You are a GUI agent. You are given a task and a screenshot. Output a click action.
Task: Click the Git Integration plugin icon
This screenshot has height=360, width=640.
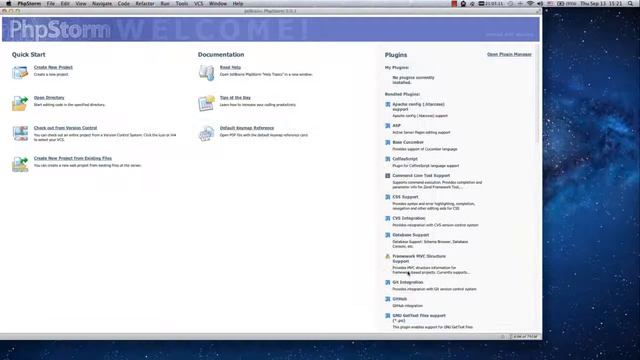387,282
